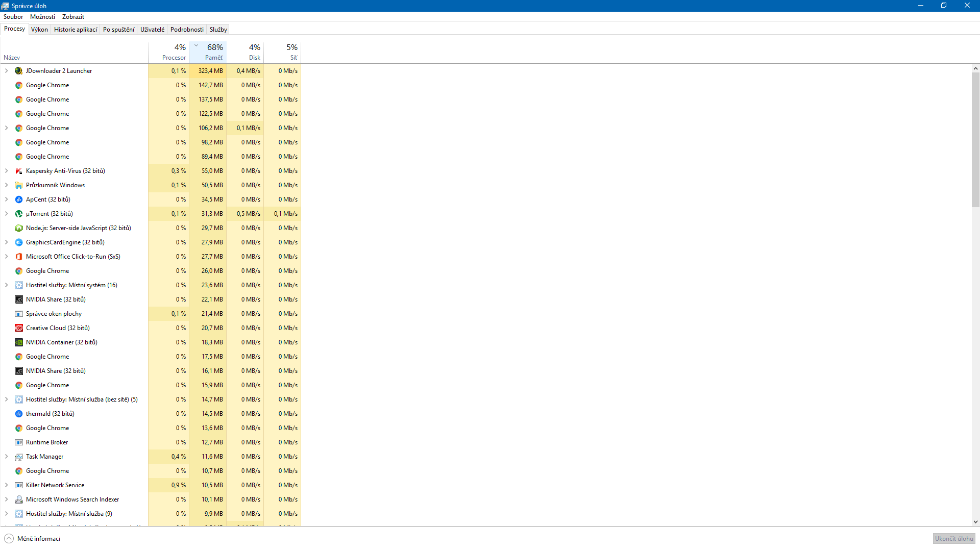Click the JDownloader 2 Launcher icon

tap(19, 71)
